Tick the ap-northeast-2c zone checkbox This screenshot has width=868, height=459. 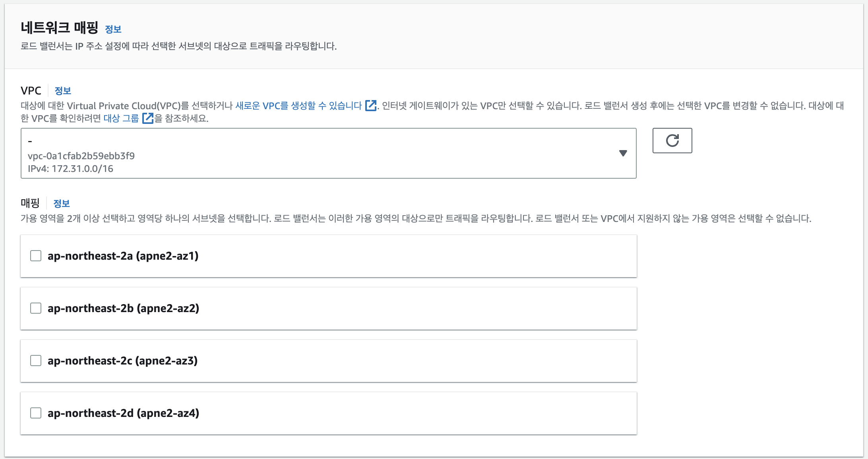36,361
